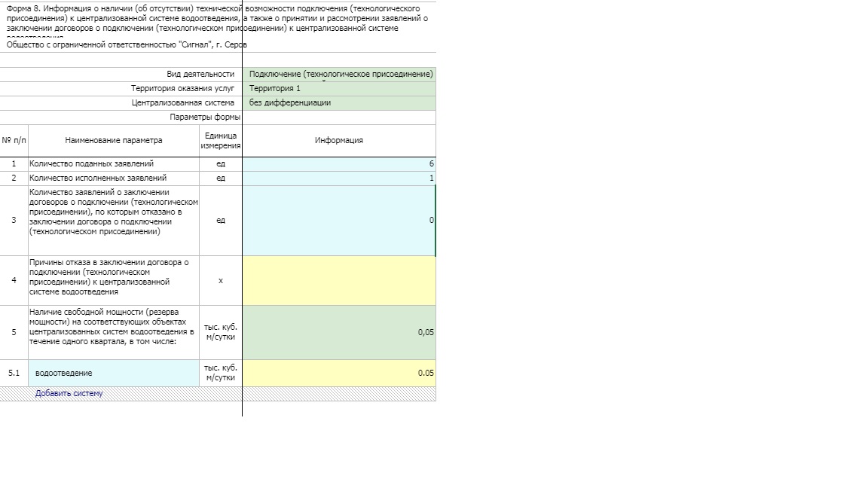Click the водоотведение value cell 0.05
This screenshot has height=488, width=868.
(339, 373)
